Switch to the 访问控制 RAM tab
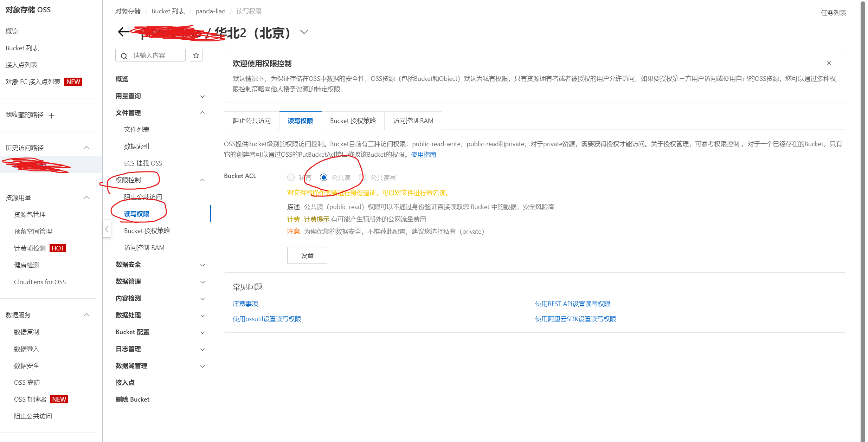 tap(413, 121)
